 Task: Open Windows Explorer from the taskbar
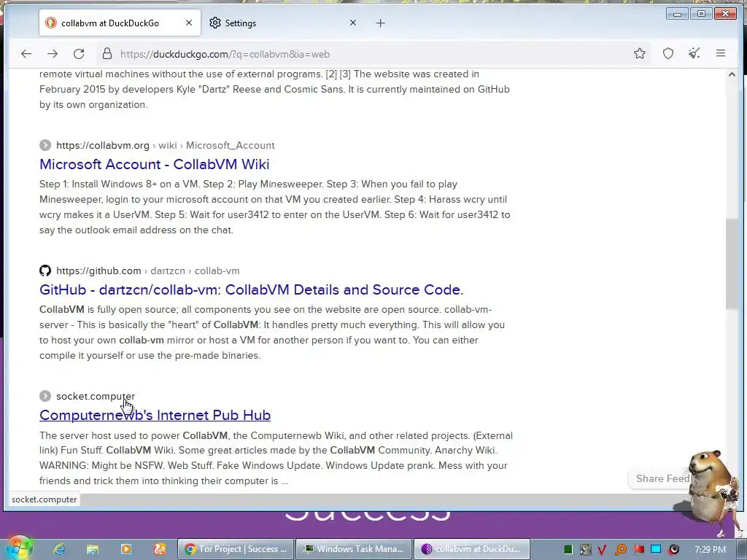[x=93, y=549]
